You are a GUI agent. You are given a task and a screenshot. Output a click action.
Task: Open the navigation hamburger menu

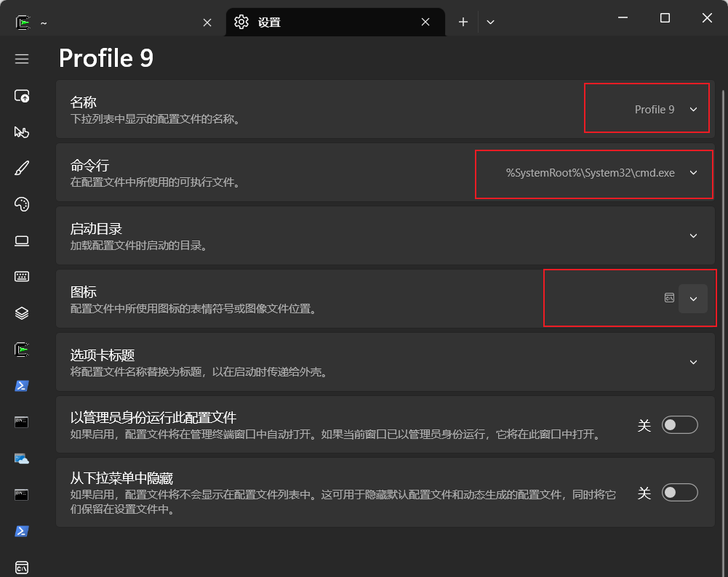[22, 59]
